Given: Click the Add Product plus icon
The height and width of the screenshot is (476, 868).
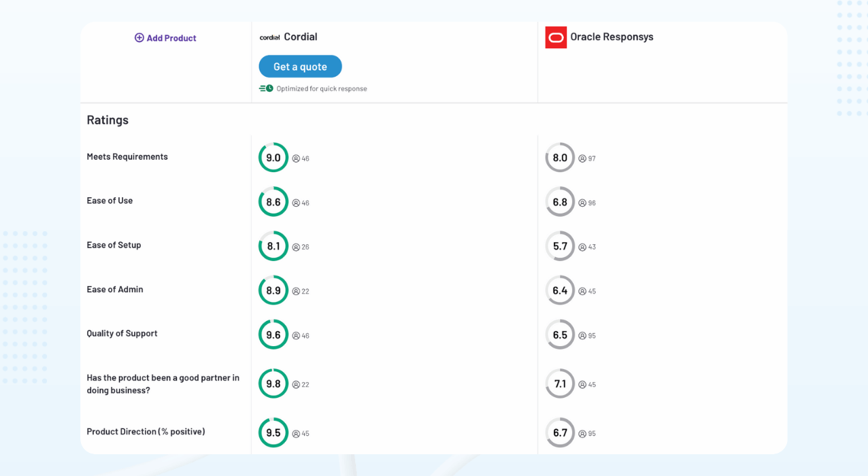Looking at the screenshot, I should pos(139,38).
